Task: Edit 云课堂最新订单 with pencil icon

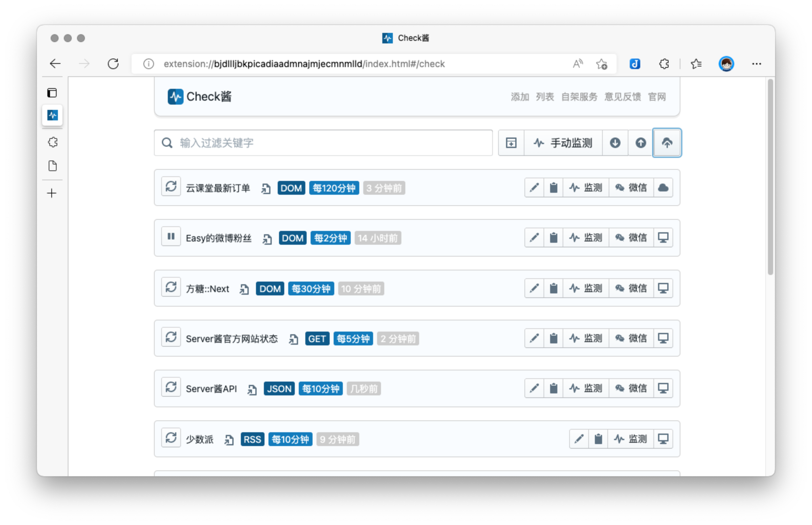Action: (534, 187)
